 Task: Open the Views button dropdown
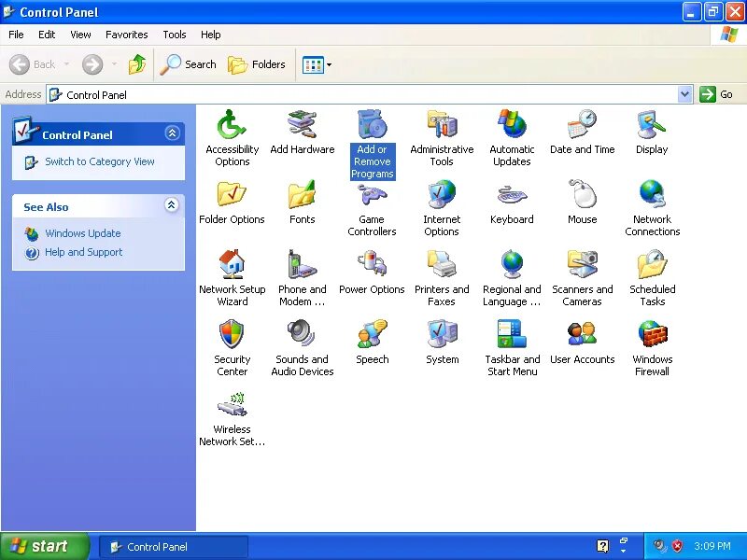(x=329, y=64)
